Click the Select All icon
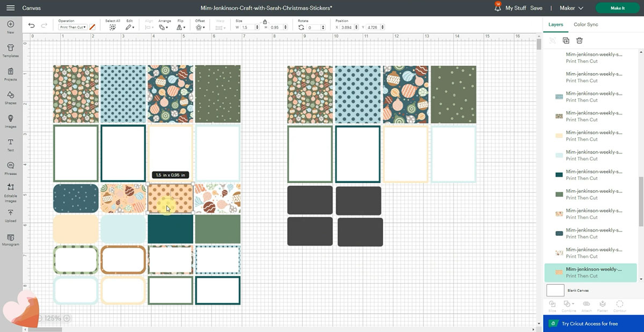Viewport: 644px width, 332px height. coord(113,27)
